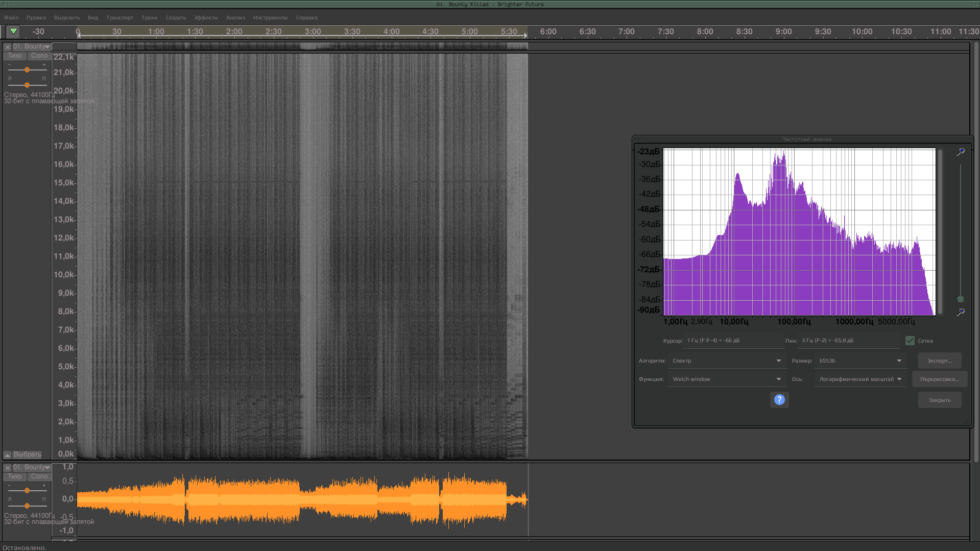The height and width of the screenshot is (551, 980).
Task: Adjust the spectrogram track gain slider knob
Action: click(27, 70)
